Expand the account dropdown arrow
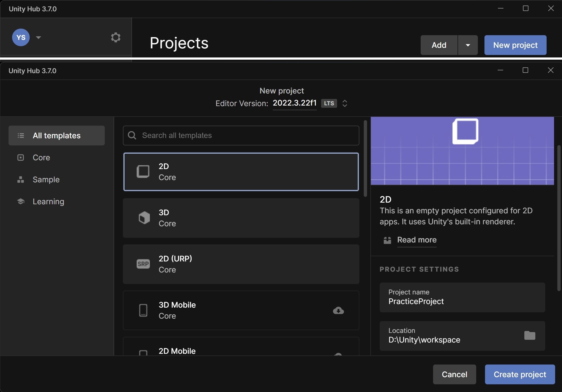The height and width of the screenshot is (392, 562). point(38,37)
